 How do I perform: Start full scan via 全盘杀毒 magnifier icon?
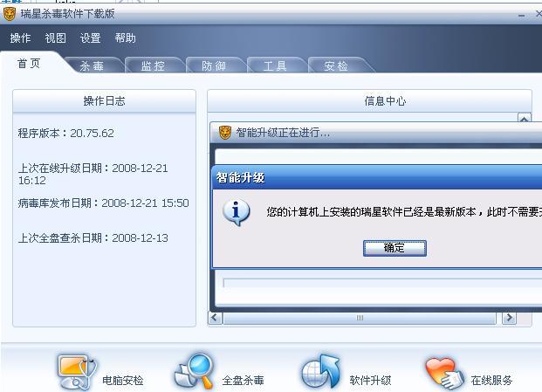point(194,371)
